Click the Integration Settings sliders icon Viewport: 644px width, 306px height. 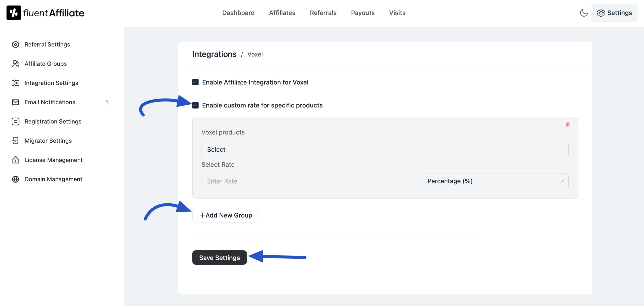[16, 83]
